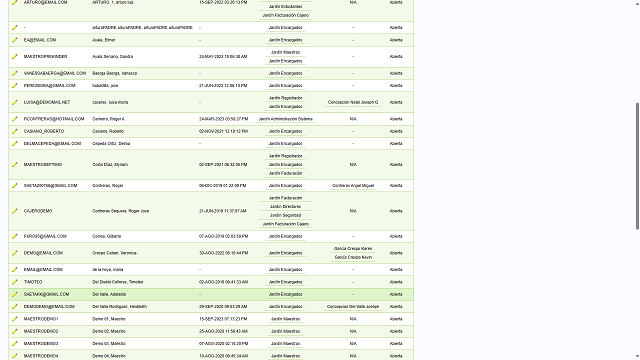The width and height of the screenshot is (640, 360).
Task: Select name cell Crespo Caban, Veronica
Action: click(x=114, y=253)
